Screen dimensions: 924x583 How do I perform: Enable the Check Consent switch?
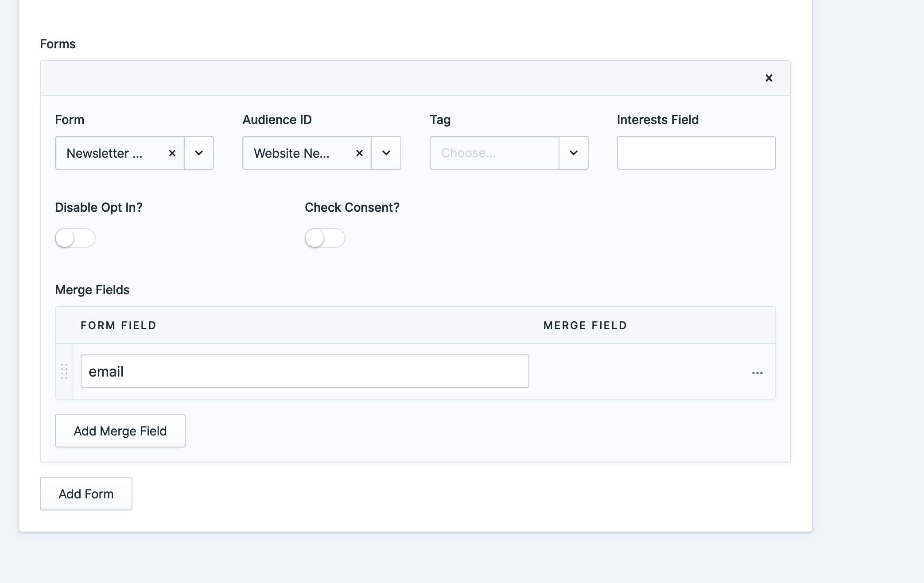(x=325, y=238)
